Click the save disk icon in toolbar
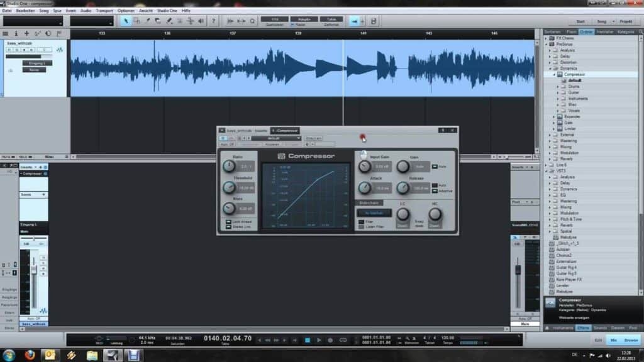The height and width of the screenshot is (362, 644). (374, 21)
